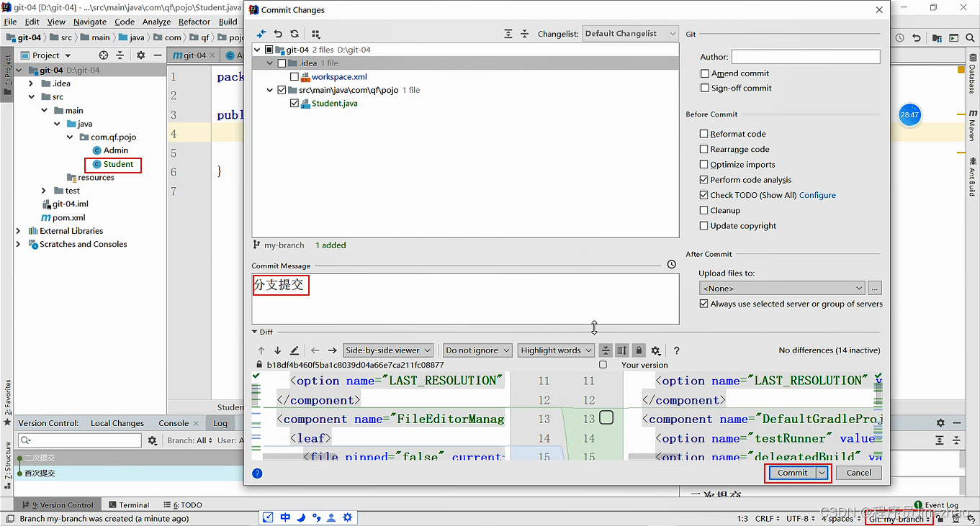This screenshot has width=980, height=526.
Task: Click into the Commit Message text area
Action: point(465,299)
